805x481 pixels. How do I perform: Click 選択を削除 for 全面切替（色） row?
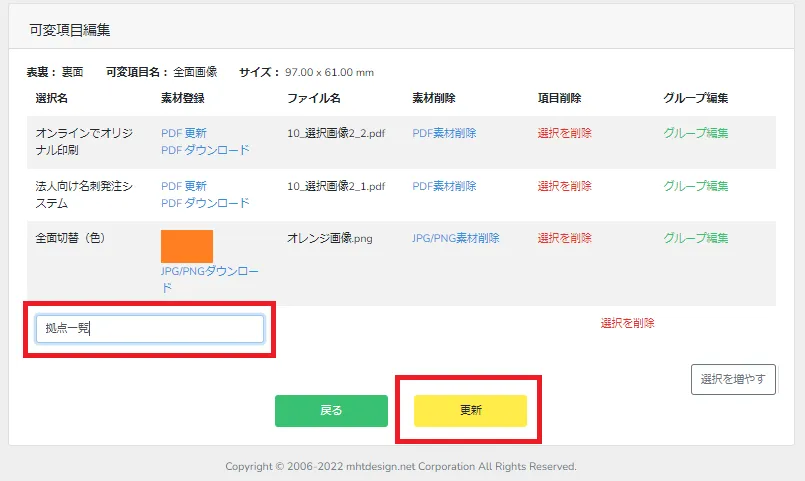pos(564,238)
